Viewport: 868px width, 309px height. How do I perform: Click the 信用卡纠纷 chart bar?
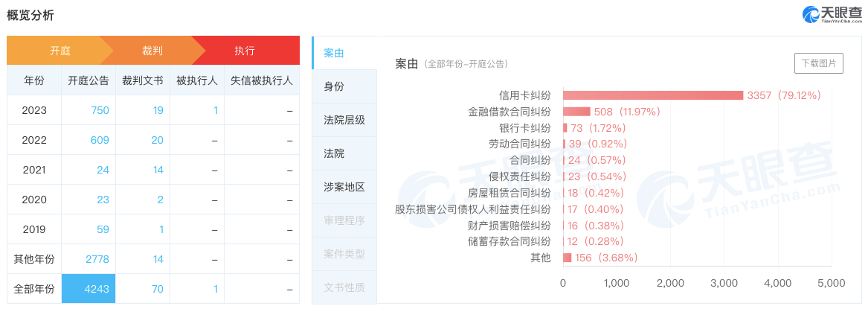click(653, 95)
